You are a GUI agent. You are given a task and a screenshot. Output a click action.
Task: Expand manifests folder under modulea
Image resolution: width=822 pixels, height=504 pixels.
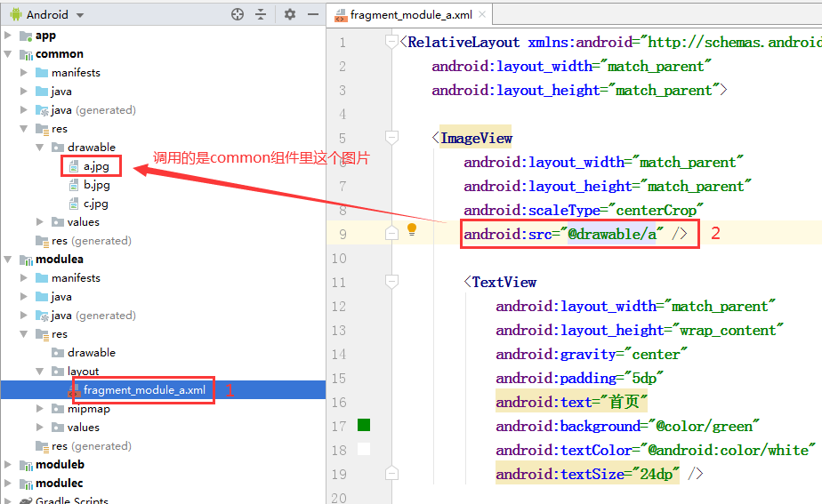[x=24, y=277]
